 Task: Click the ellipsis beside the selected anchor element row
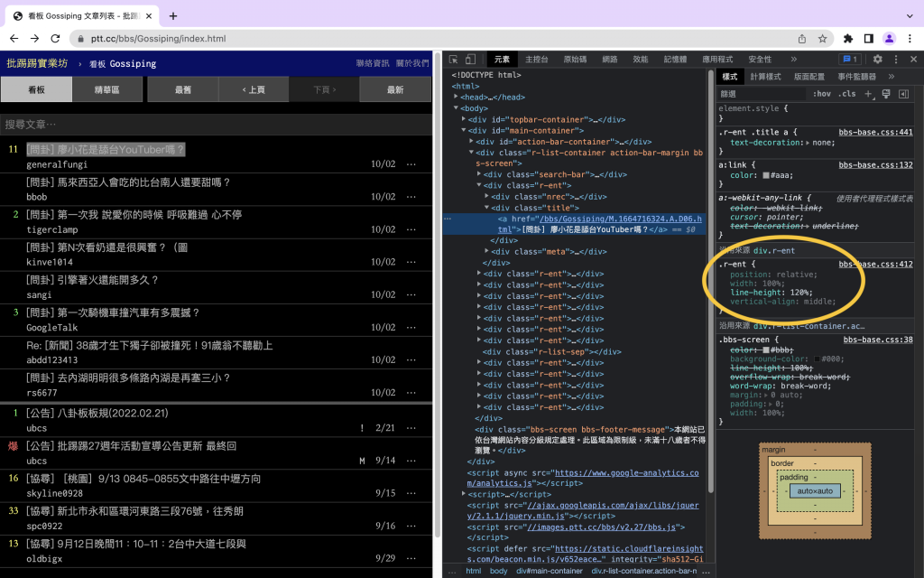click(x=448, y=219)
